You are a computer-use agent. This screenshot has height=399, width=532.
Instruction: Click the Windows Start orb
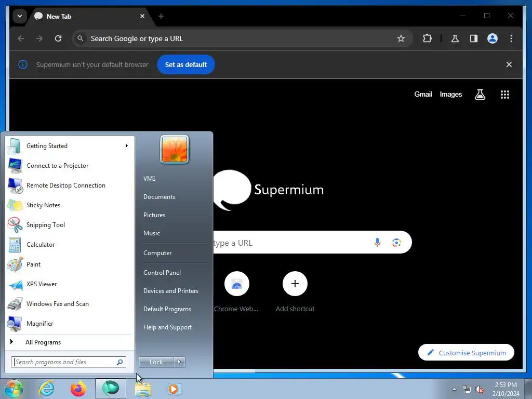[14, 389]
